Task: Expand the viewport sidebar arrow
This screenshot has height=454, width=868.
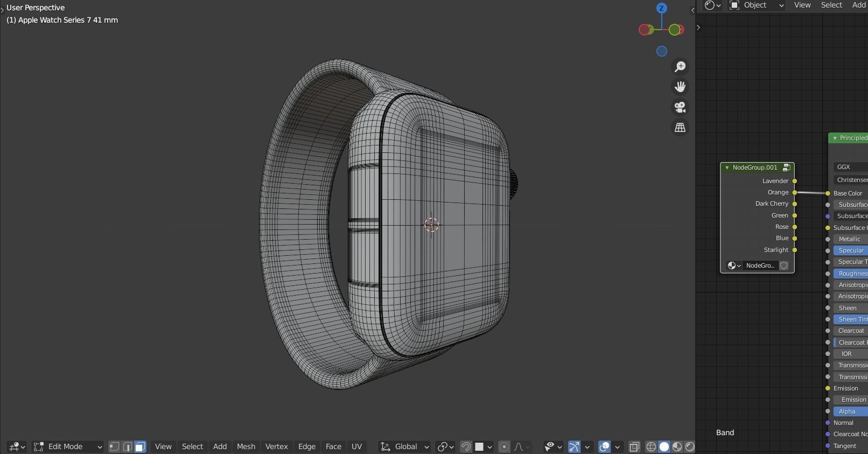Action: click(x=692, y=10)
